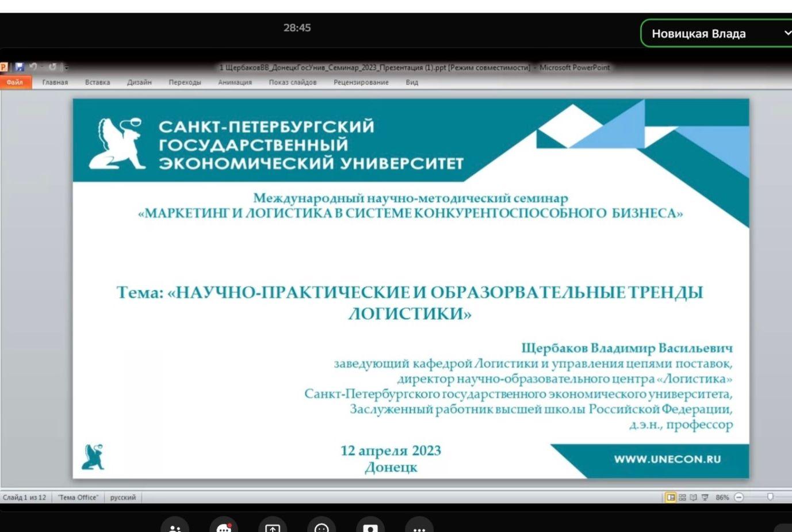Switch to the Вставка ribbon tab
This screenshot has height=532, width=792.
97,82
